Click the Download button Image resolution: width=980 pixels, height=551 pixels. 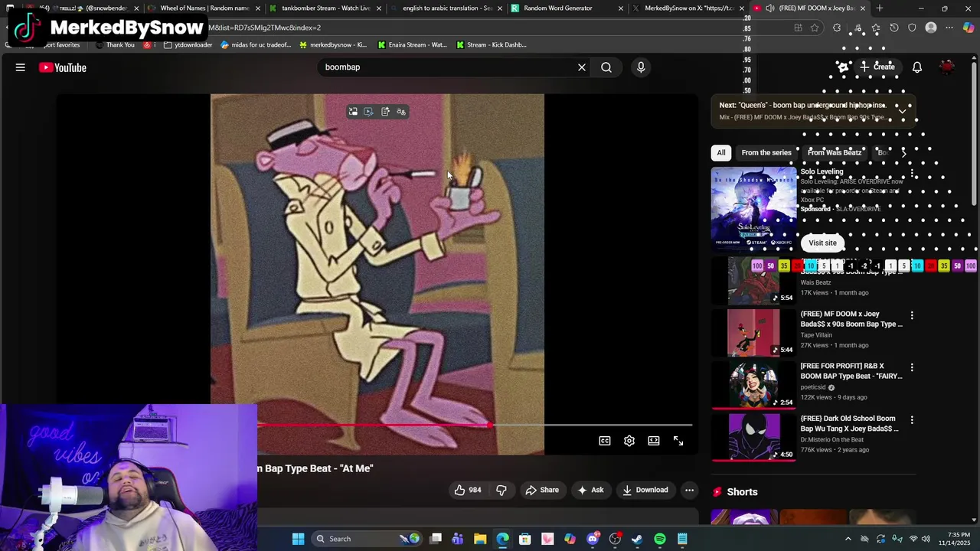pyautogui.click(x=645, y=490)
